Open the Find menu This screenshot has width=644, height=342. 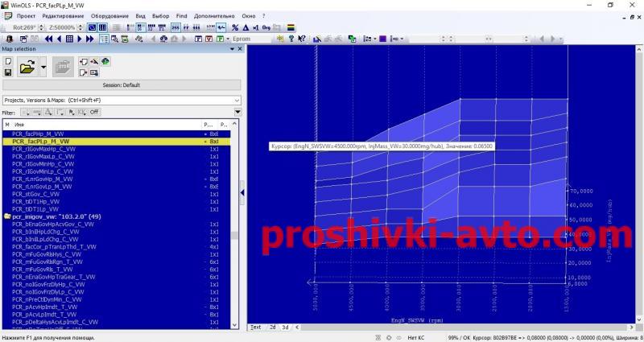[x=182, y=16]
